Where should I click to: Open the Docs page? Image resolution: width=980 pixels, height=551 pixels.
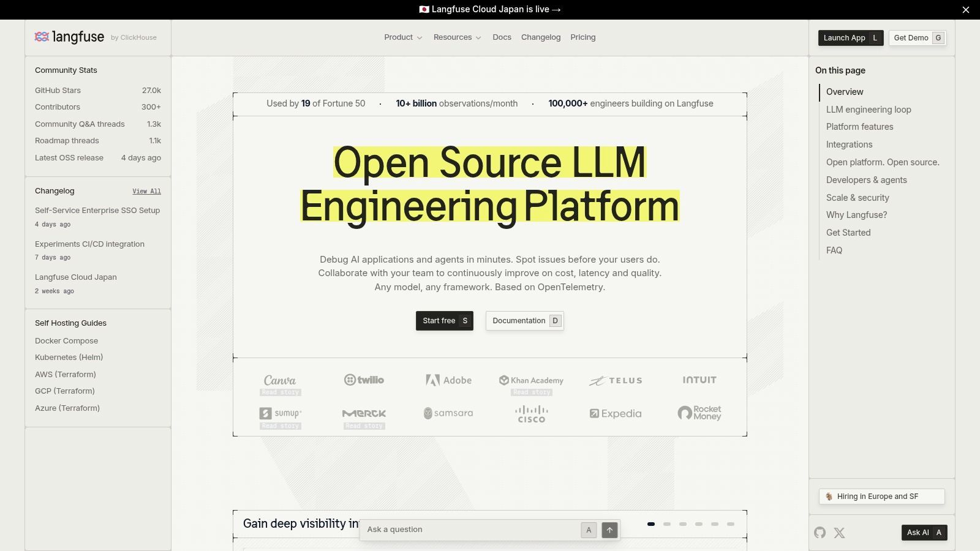click(x=502, y=37)
